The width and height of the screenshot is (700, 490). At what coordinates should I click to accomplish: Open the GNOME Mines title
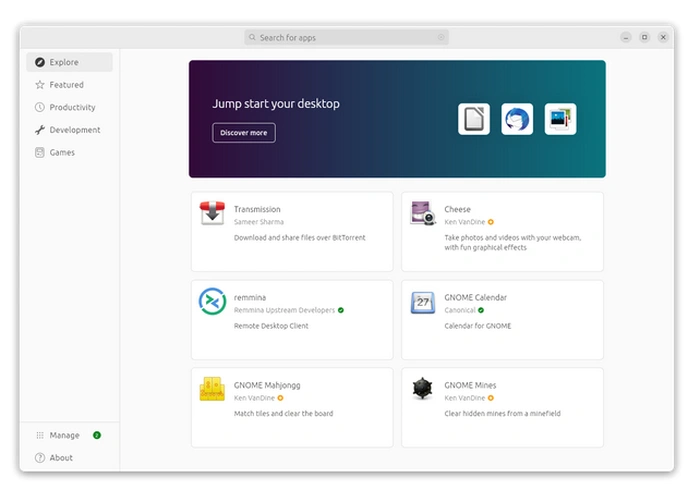pyautogui.click(x=470, y=385)
